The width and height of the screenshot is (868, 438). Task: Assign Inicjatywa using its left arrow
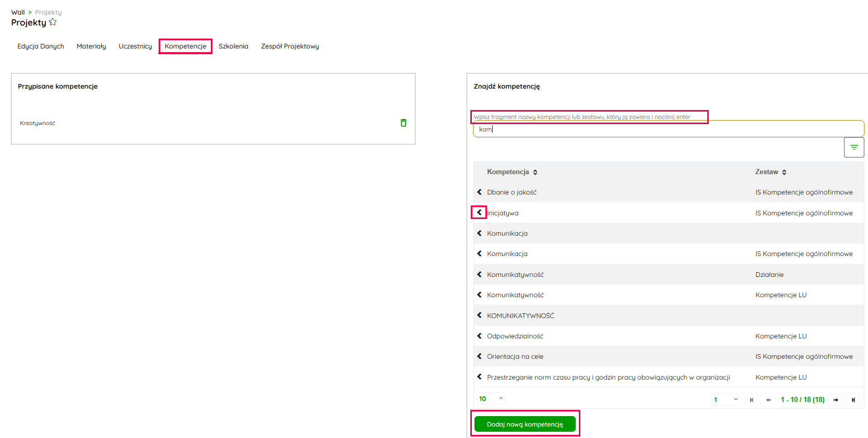(x=479, y=213)
